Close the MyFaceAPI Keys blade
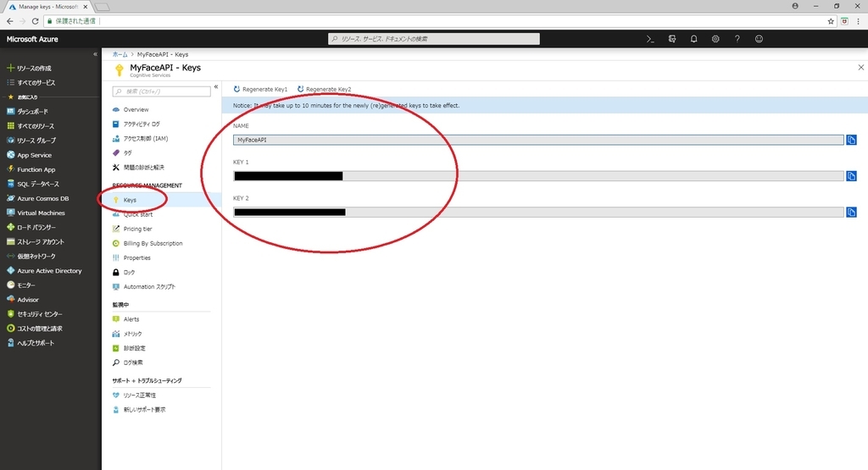Viewport: 868px width, 470px height. [x=861, y=68]
